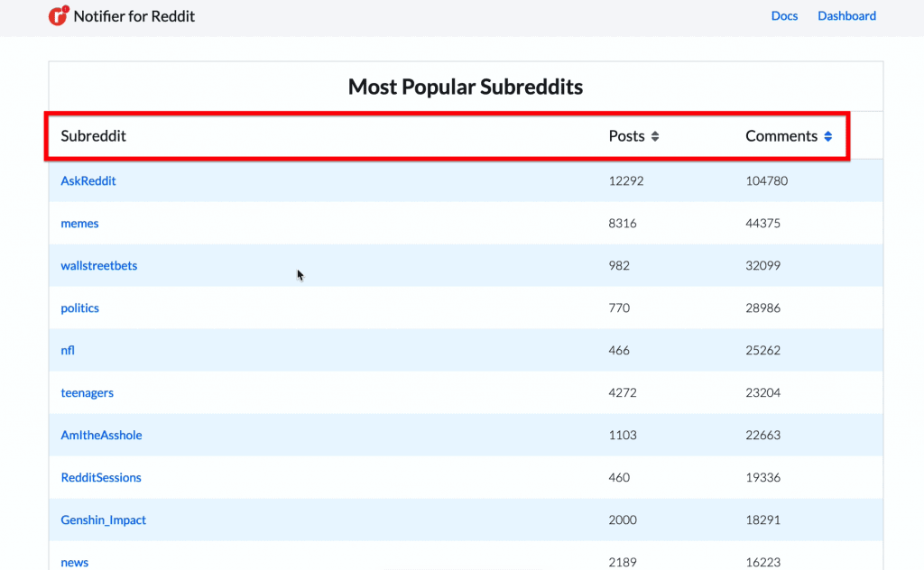Select RedditSessions posts count 460

click(619, 477)
